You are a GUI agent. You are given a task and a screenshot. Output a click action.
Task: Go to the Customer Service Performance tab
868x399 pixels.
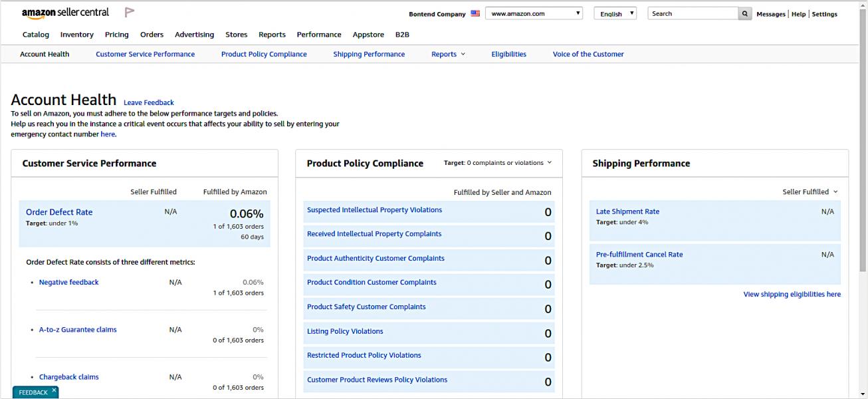(x=145, y=55)
